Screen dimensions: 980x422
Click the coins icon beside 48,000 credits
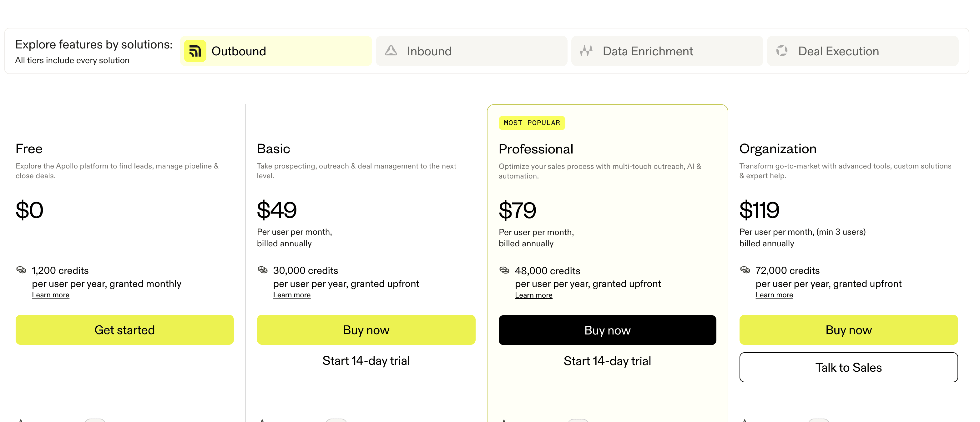tap(504, 270)
